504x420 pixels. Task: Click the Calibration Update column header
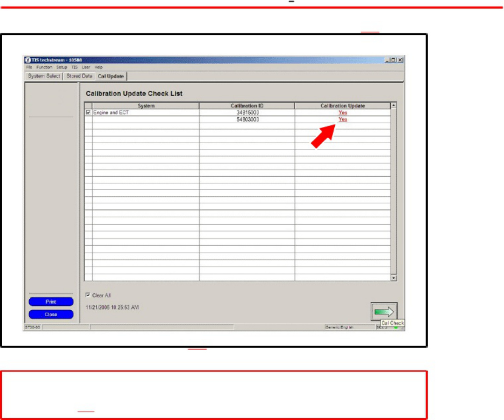343,106
